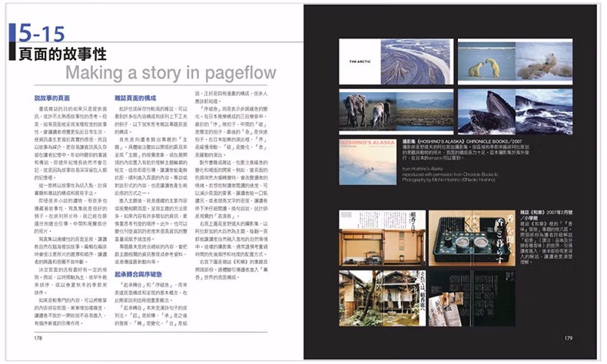Click page number 179

coord(568,337)
